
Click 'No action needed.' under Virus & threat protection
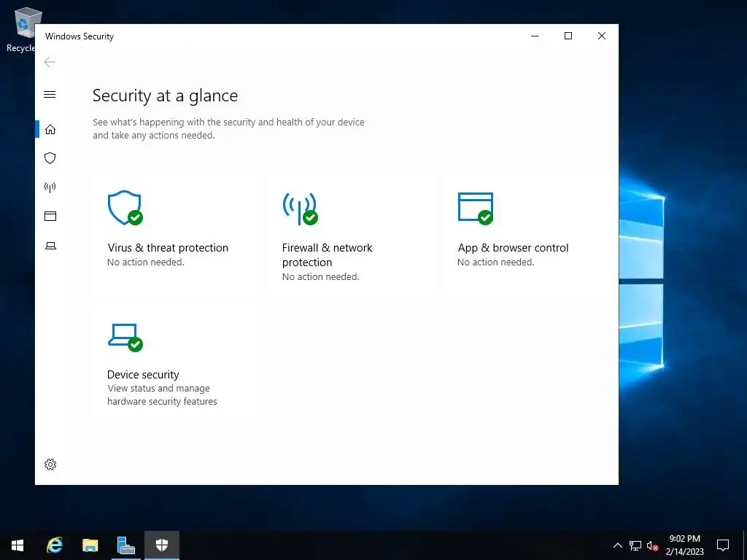[145, 262]
